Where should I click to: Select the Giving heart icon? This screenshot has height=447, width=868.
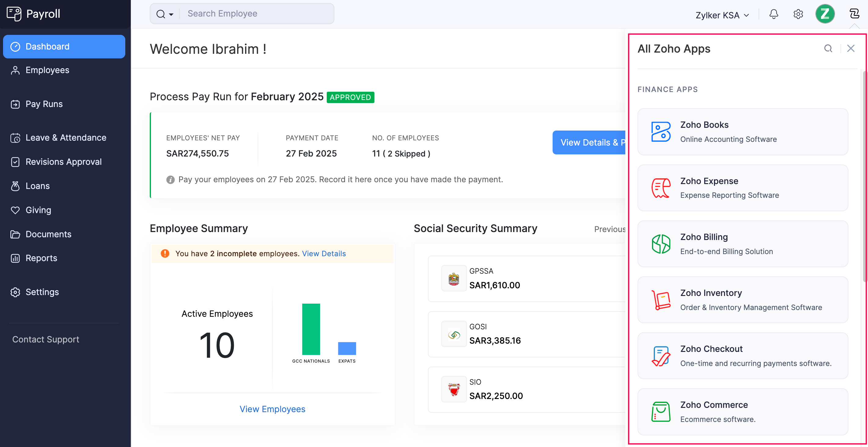16,210
